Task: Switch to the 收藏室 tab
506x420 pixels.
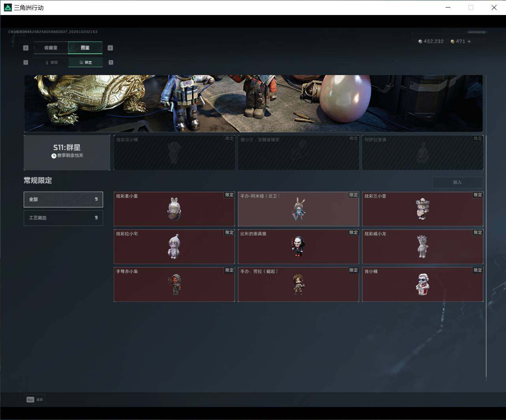Action: pos(51,48)
